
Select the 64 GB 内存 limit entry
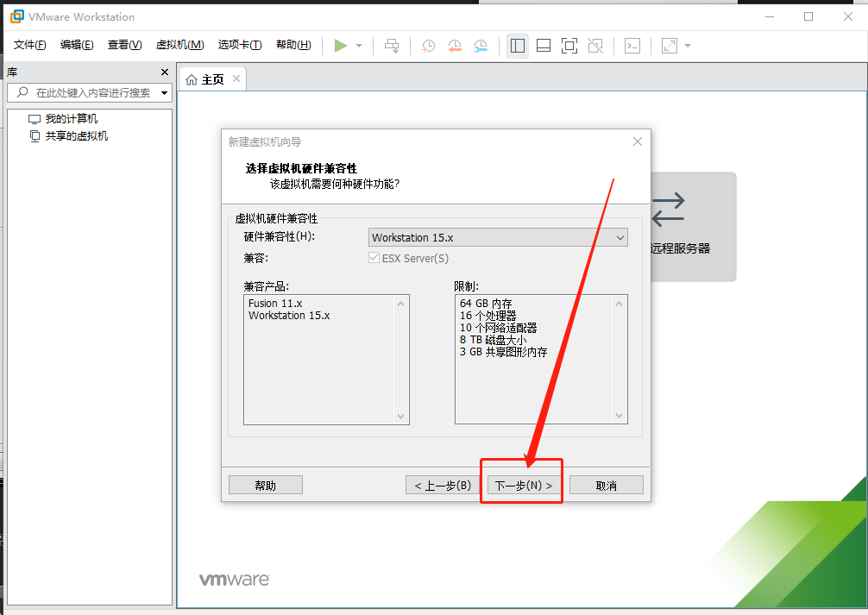pos(486,304)
